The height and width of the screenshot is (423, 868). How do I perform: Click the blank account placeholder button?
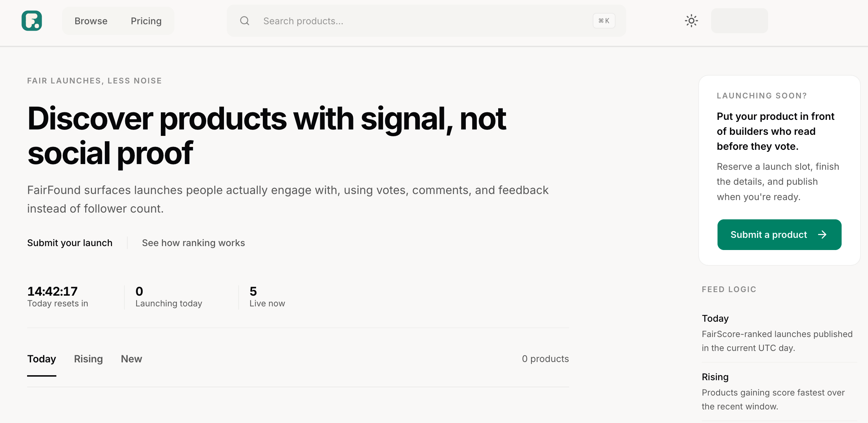click(x=739, y=21)
